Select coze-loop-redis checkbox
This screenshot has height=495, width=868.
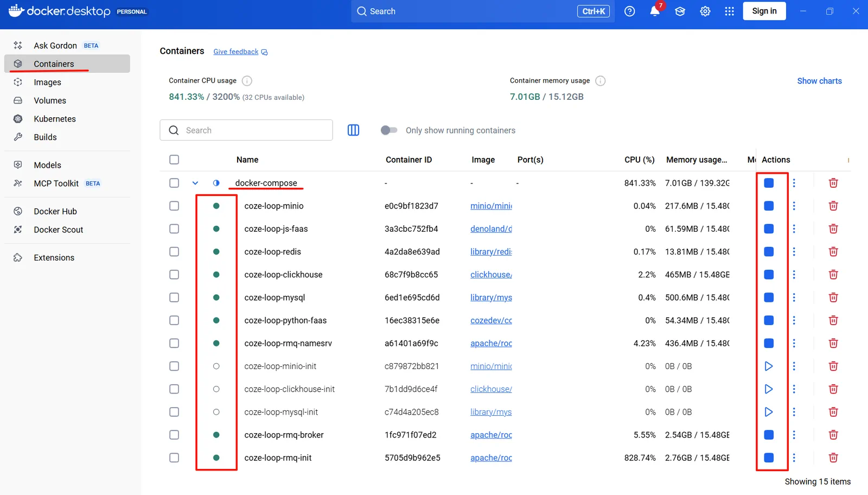(174, 252)
